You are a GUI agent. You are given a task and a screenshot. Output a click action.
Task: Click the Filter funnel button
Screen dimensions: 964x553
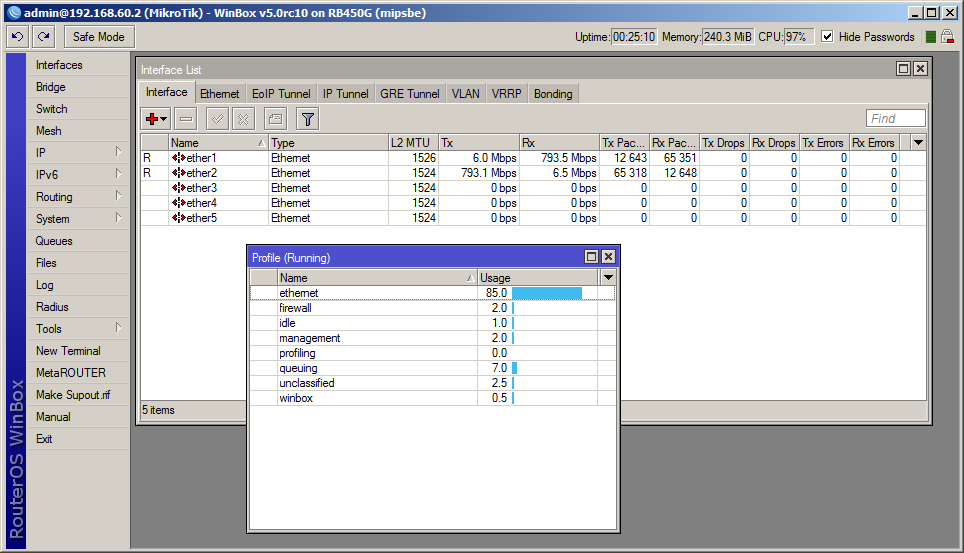(x=307, y=119)
